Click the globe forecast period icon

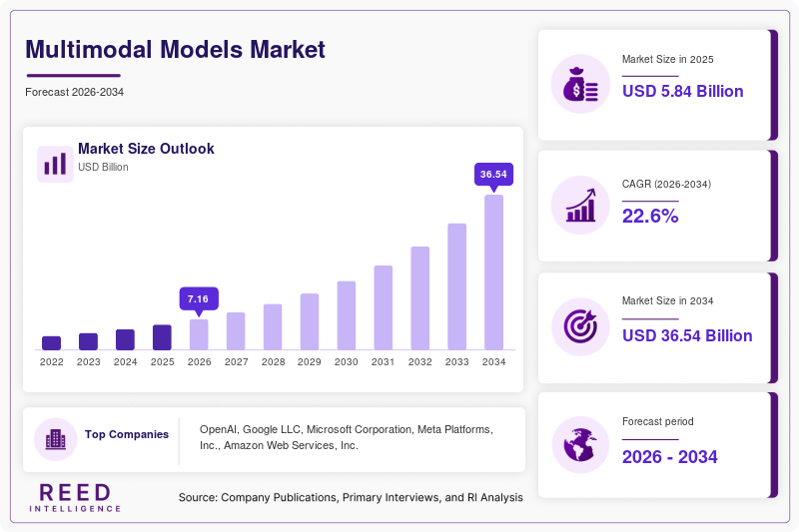(x=580, y=444)
